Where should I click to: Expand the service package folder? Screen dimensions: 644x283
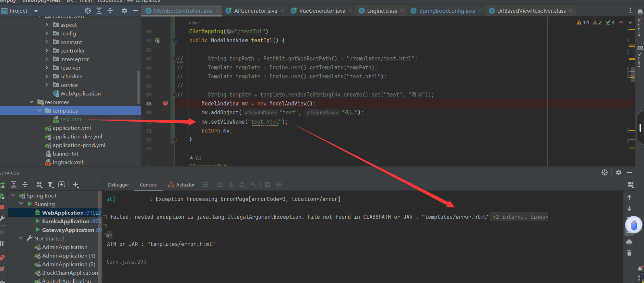(47, 85)
